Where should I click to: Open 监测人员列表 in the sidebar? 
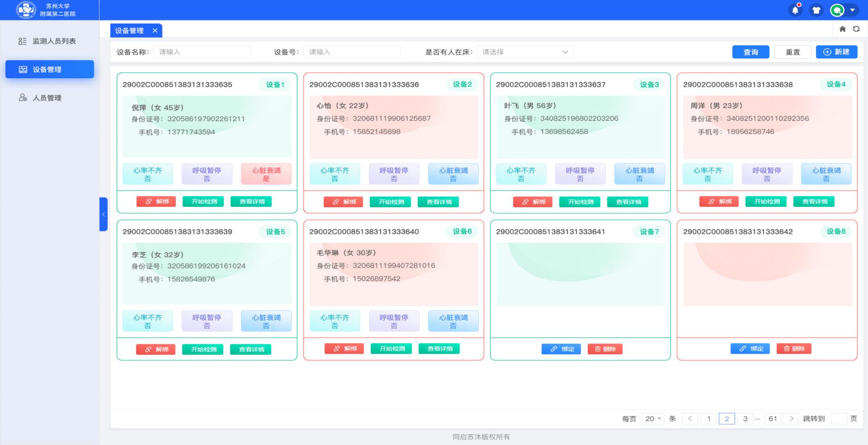click(x=54, y=41)
